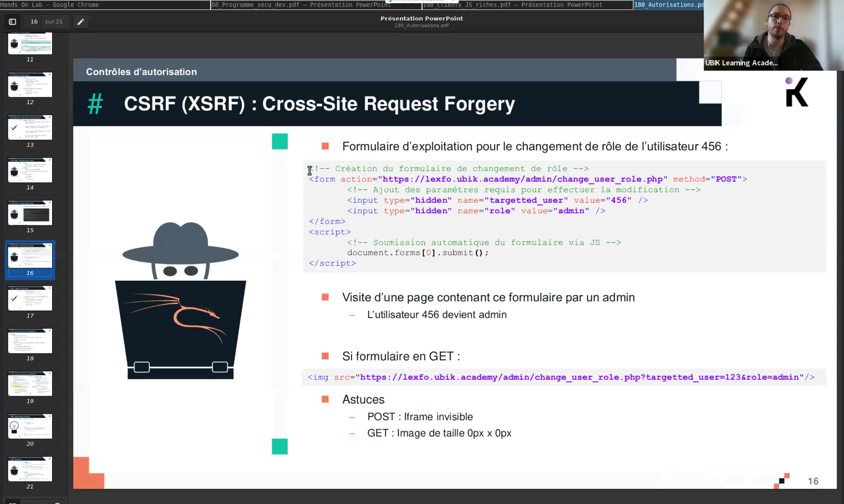Click the hooded hacker laptop illustration
This screenshot has width=844, height=504.
point(181,300)
